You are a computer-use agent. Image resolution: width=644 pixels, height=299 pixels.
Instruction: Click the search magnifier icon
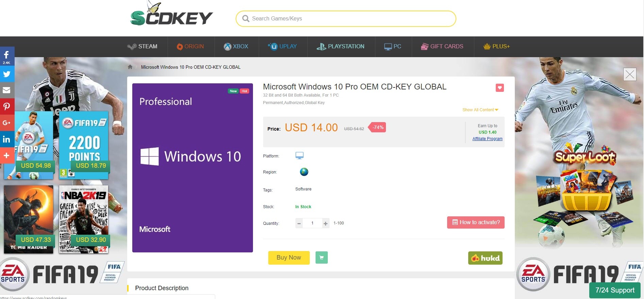pos(245,19)
